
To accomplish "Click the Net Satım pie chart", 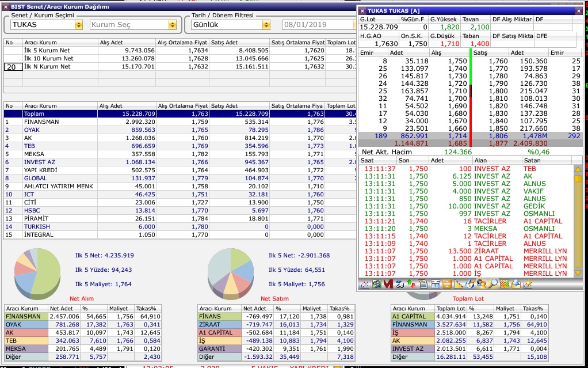I will point(231,274).
